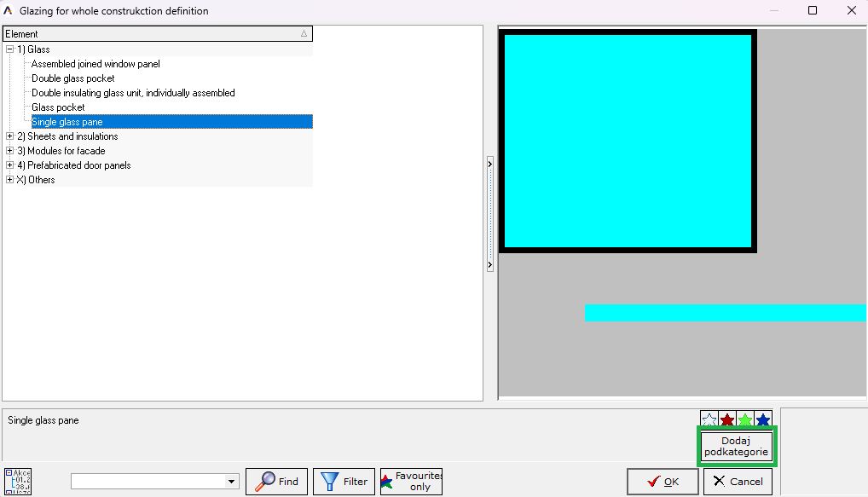The height and width of the screenshot is (497, 868).
Task: Toggle the red star favourite marker
Action: [726, 419]
